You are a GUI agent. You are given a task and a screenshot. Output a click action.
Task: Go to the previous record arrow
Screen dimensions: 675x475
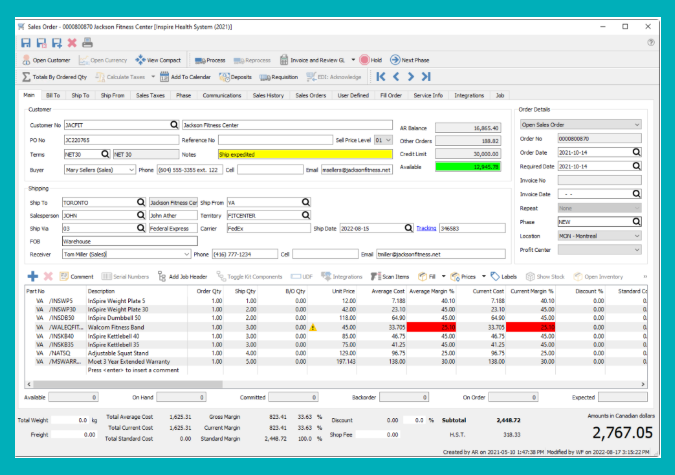click(x=396, y=77)
